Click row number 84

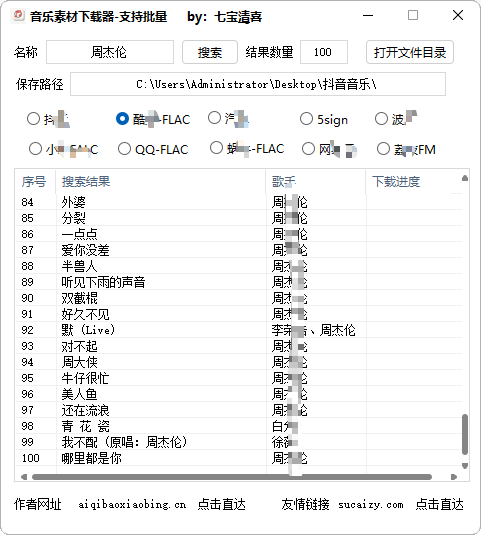27,202
